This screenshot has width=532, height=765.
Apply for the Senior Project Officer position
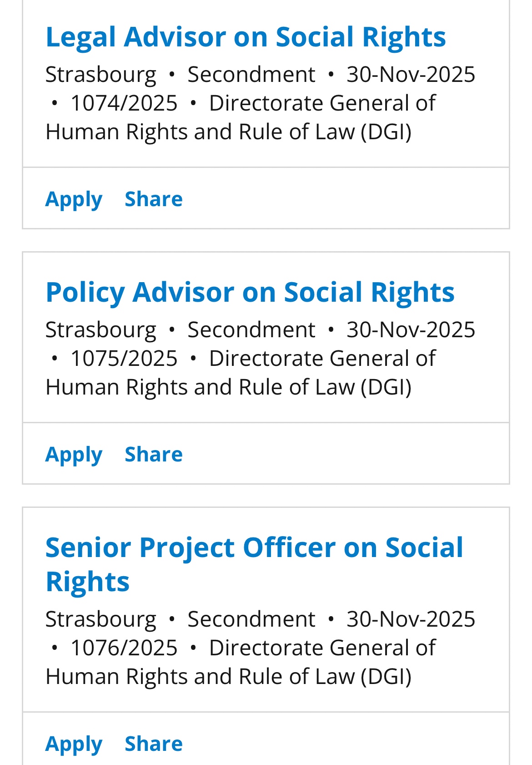tap(74, 744)
